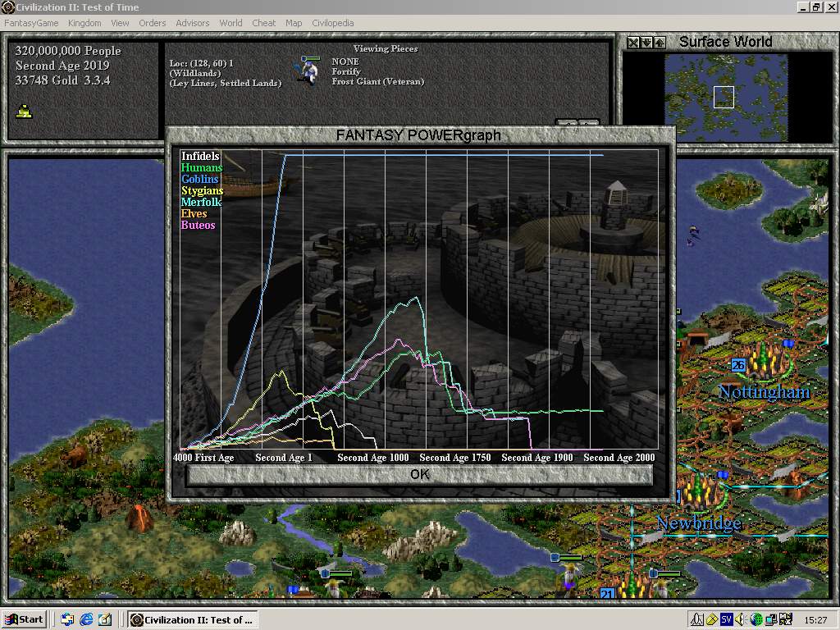Screen dimensions: 840x630
Task: Open the World menu
Action: (x=231, y=23)
